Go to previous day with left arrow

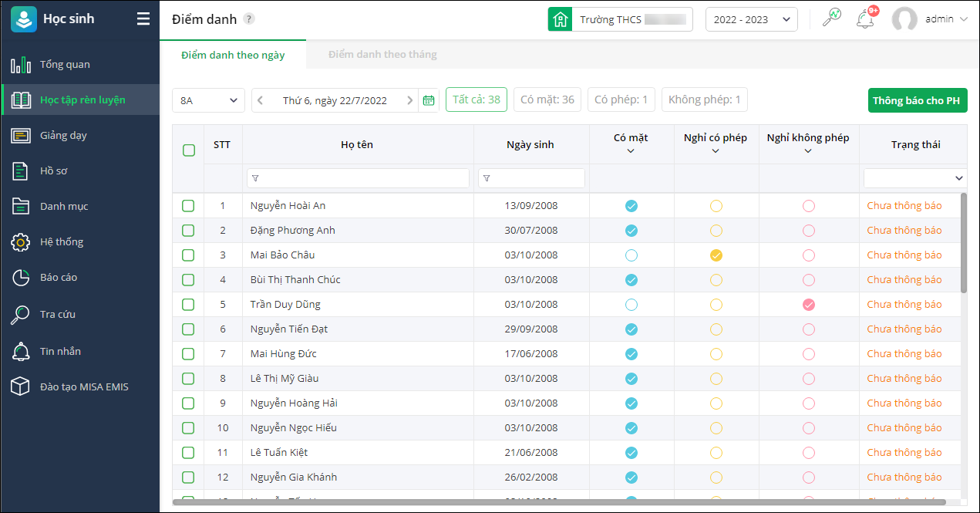261,100
